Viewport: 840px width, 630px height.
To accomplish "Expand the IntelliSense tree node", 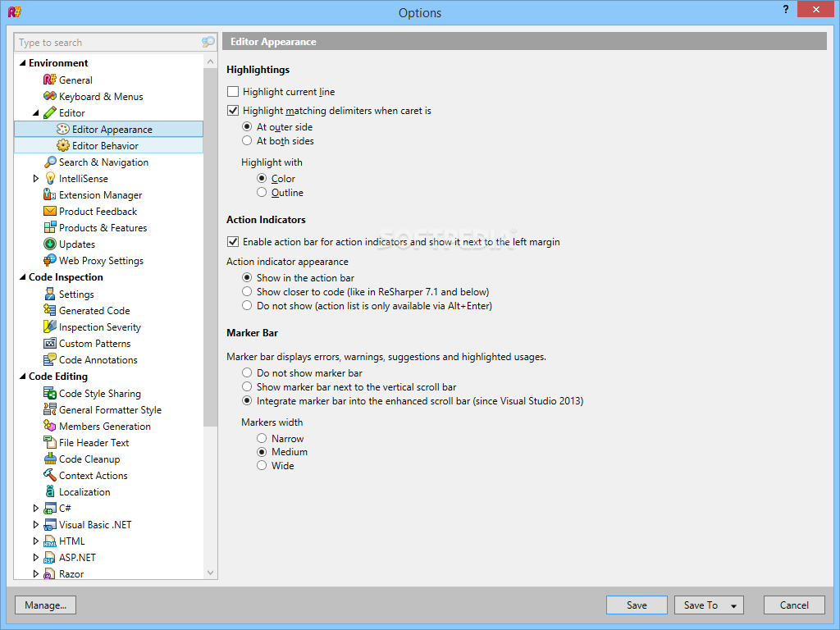I will coord(36,178).
